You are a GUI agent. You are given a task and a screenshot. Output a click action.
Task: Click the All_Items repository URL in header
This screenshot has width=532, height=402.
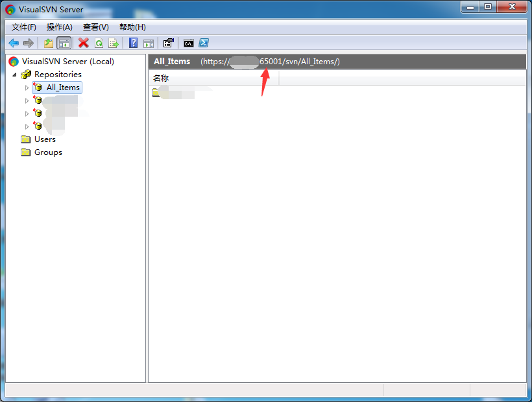pos(270,62)
